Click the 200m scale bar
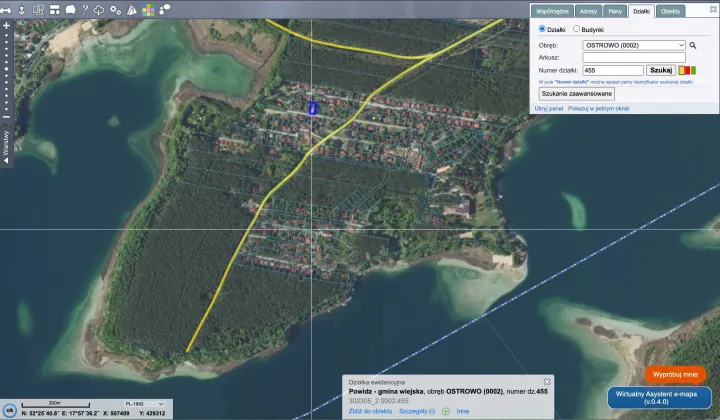The image size is (720, 420). (56, 404)
